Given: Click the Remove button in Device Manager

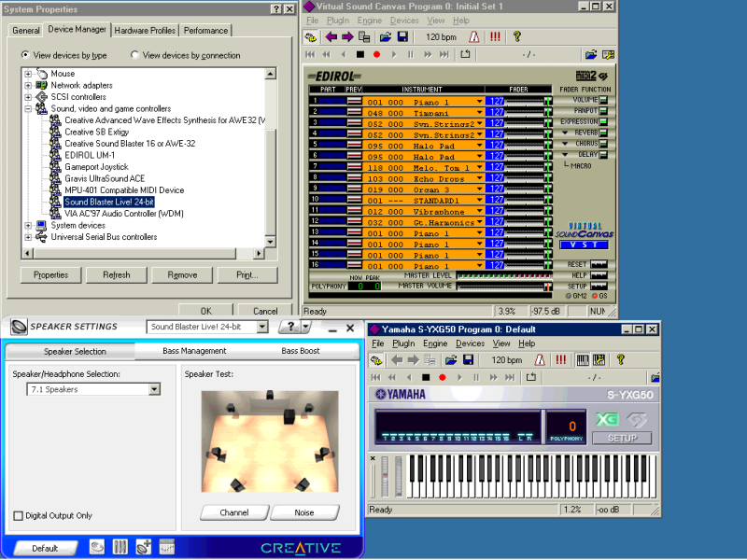Looking at the screenshot, I should coord(182,274).
